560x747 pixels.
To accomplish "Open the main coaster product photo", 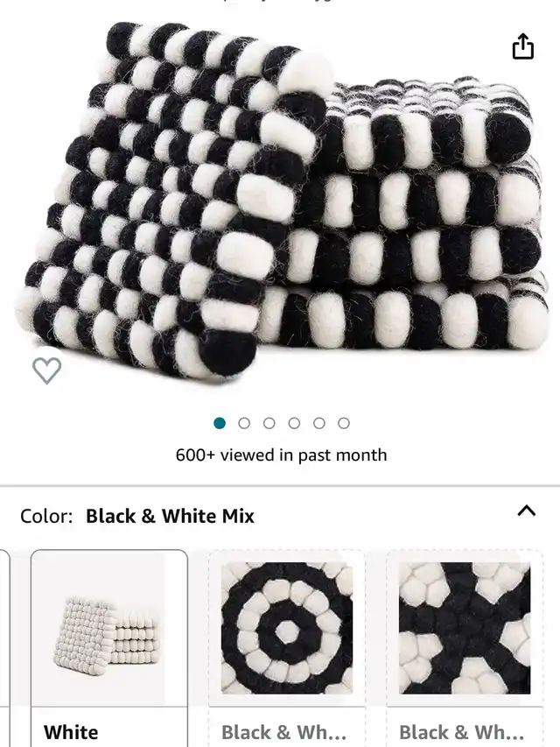I will coord(280,200).
